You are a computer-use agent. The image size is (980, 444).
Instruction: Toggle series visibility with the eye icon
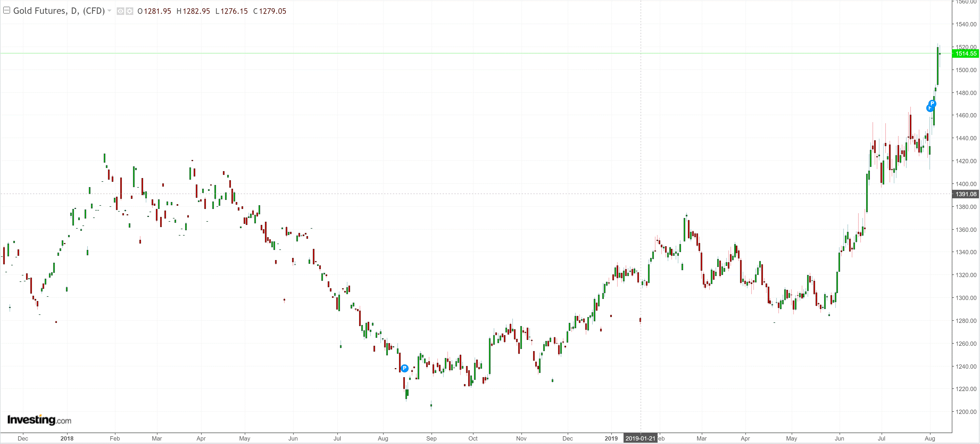coord(120,11)
